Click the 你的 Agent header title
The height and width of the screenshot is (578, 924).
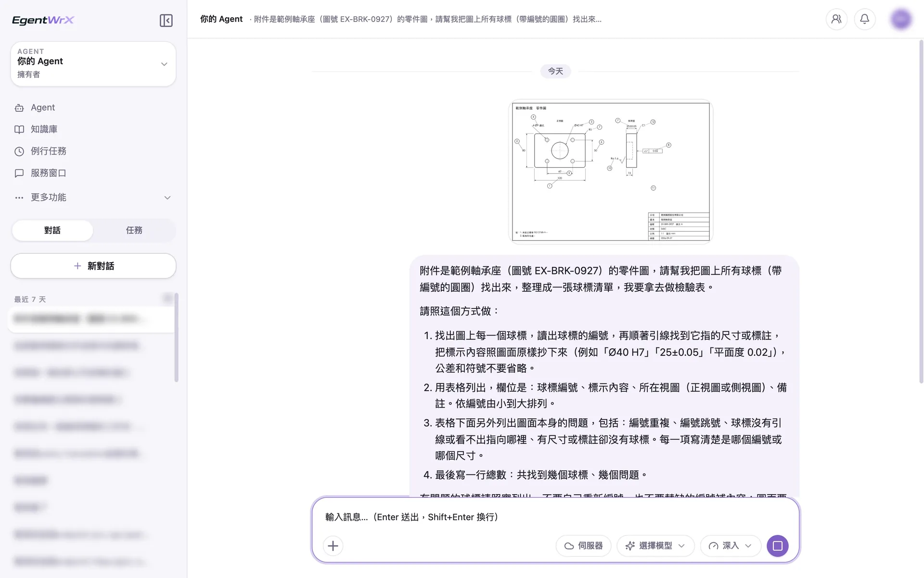click(x=221, y=19)
